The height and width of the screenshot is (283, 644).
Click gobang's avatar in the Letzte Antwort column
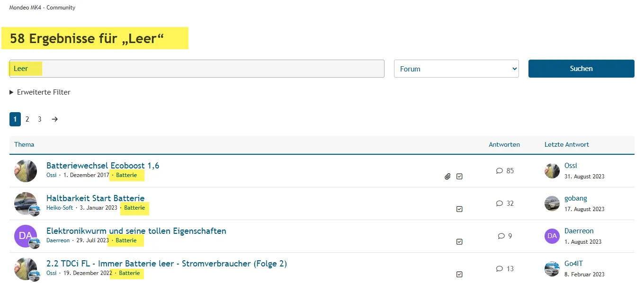pos(552,203)
